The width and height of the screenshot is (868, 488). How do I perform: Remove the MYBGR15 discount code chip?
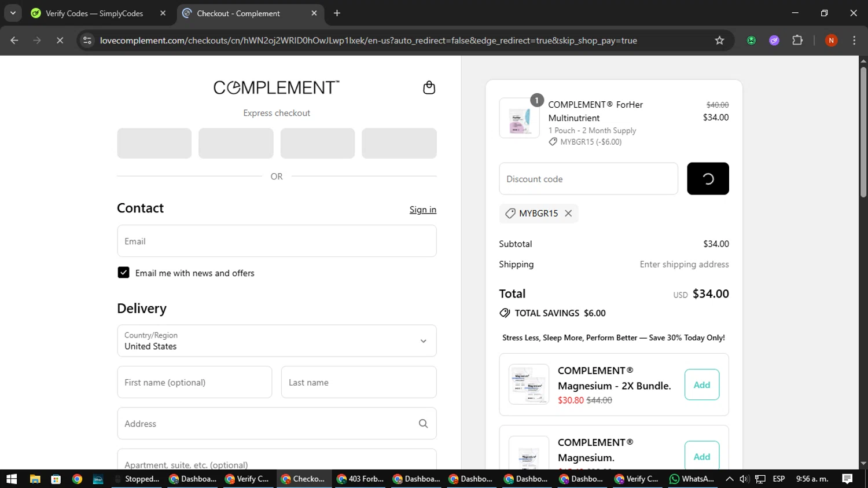point(568,213)
